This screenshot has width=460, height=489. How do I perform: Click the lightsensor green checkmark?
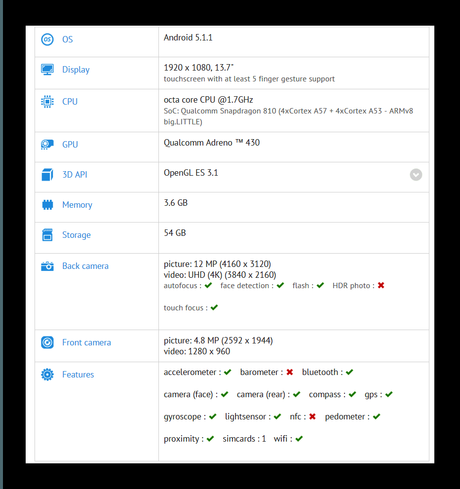click(277, 416)
